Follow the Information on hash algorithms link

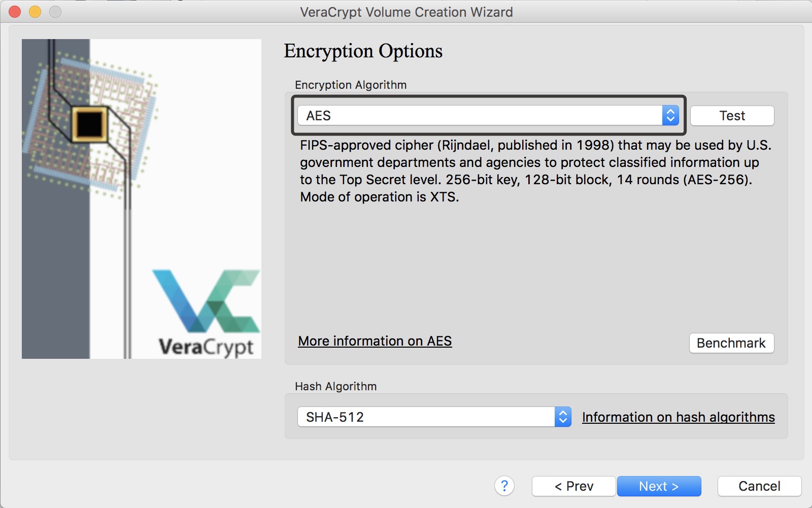(x=678, y=417)
